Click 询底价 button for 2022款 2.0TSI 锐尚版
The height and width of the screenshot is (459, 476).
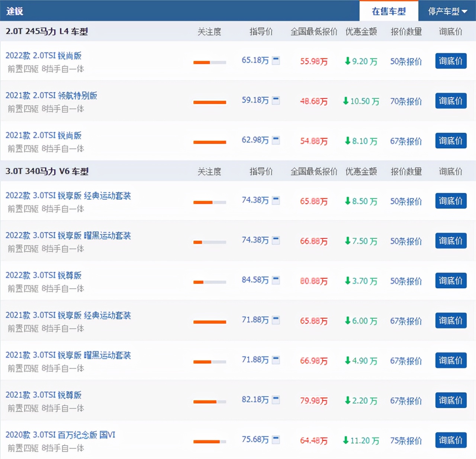coord(451,61)
